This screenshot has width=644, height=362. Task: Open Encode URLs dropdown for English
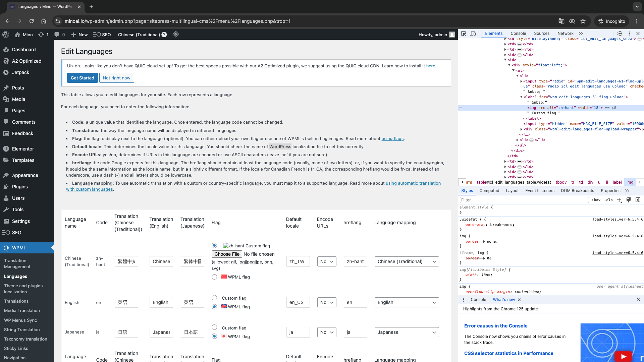click(327, 302)
